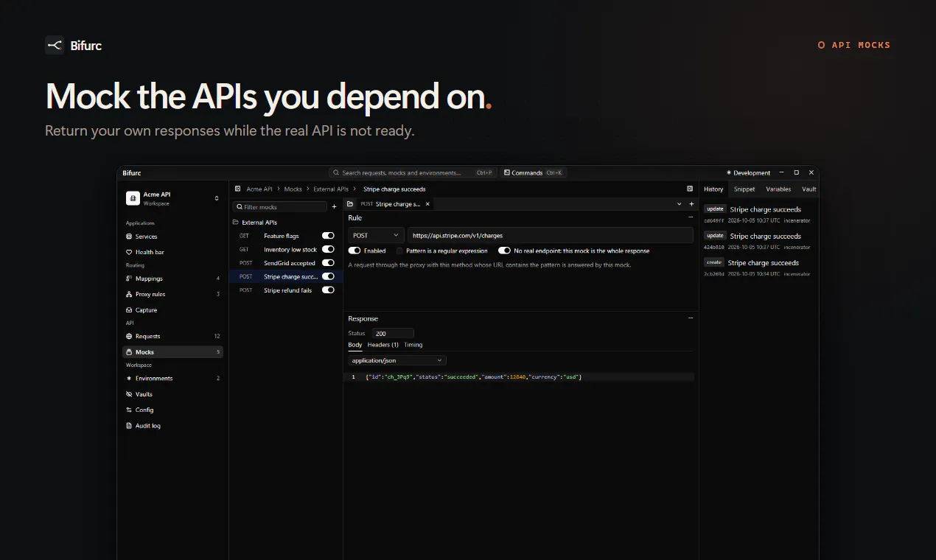Disable the Feature flags mock toggle
The width and height of the screenshot is (936, 560).
[328, 236]
